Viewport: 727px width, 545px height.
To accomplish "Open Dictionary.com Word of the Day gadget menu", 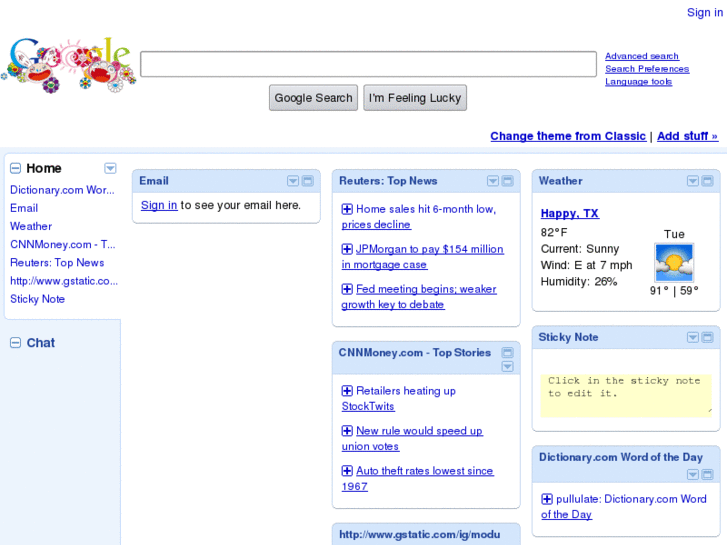I will 693,474.
